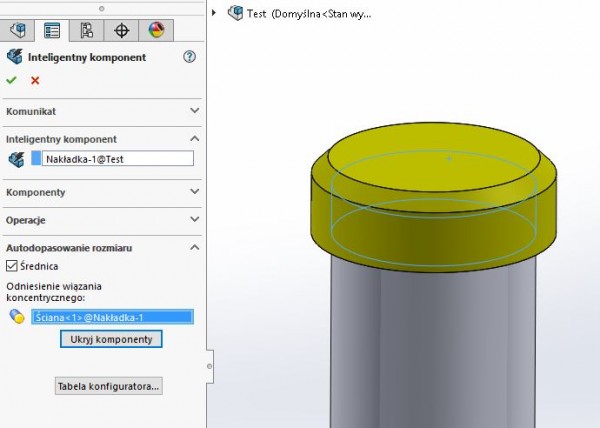Open the DimXpertManager crosshair tab
This screenshot has width=600, height=428.
[x=121, y=30]
